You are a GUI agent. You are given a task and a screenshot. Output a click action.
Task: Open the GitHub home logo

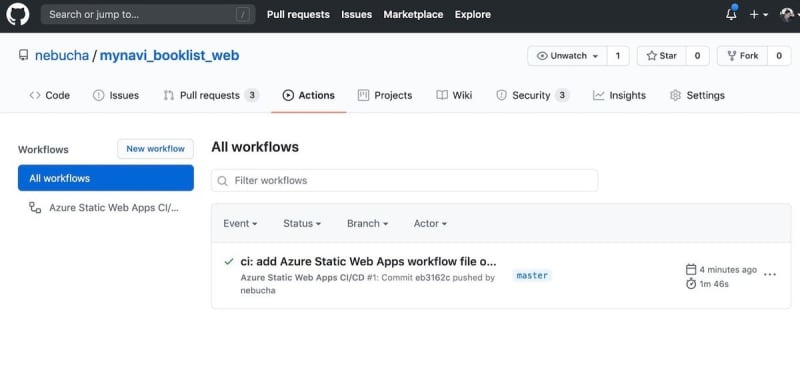click(17, 14)
